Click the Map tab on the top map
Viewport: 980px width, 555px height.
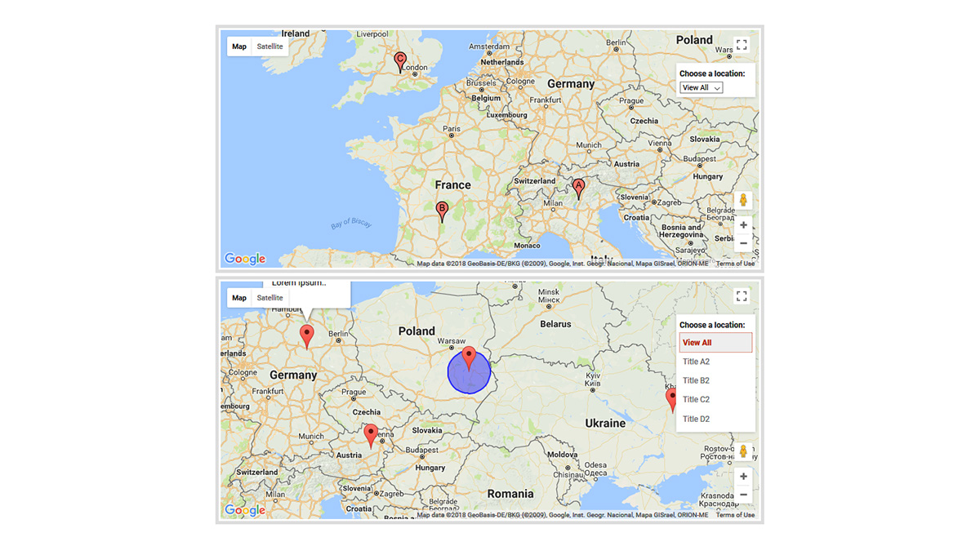pyautogui.click(x=238, y=47)
